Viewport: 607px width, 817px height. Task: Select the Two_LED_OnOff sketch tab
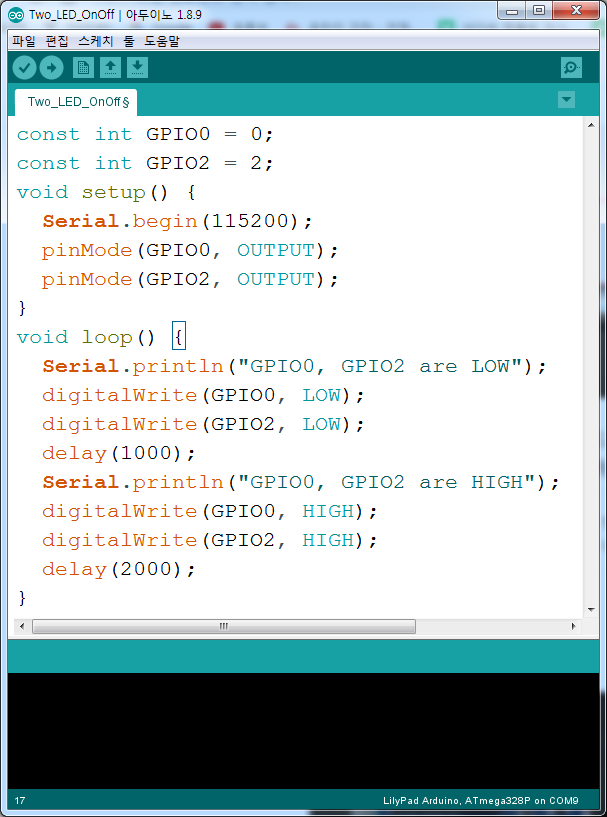pyautogui.click(x=76, y=102)
